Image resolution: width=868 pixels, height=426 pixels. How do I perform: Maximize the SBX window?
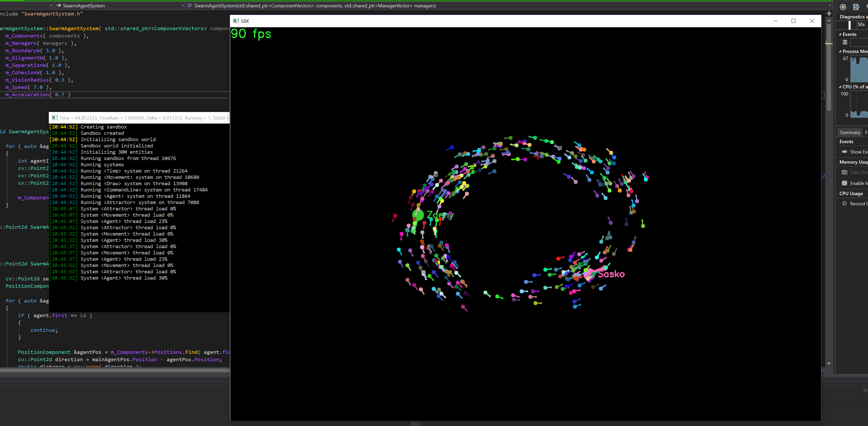point(793,21)
